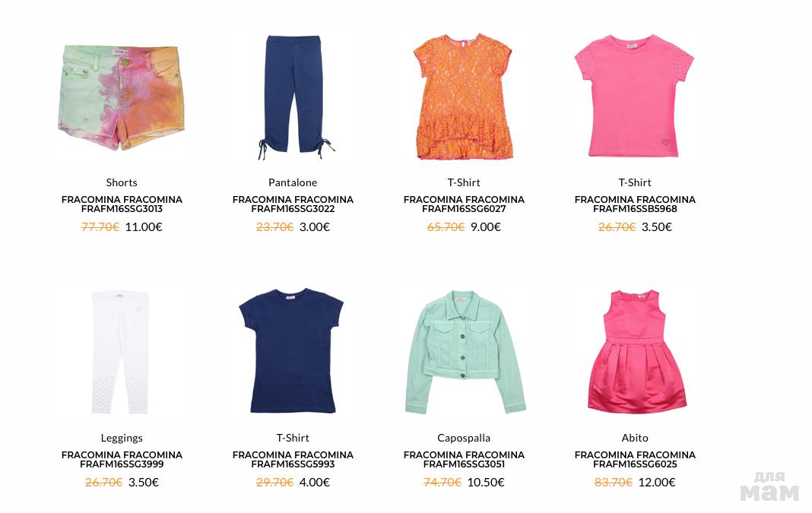Click the Capospalla category label
The image size is (812, 513).
click(464, 438)
